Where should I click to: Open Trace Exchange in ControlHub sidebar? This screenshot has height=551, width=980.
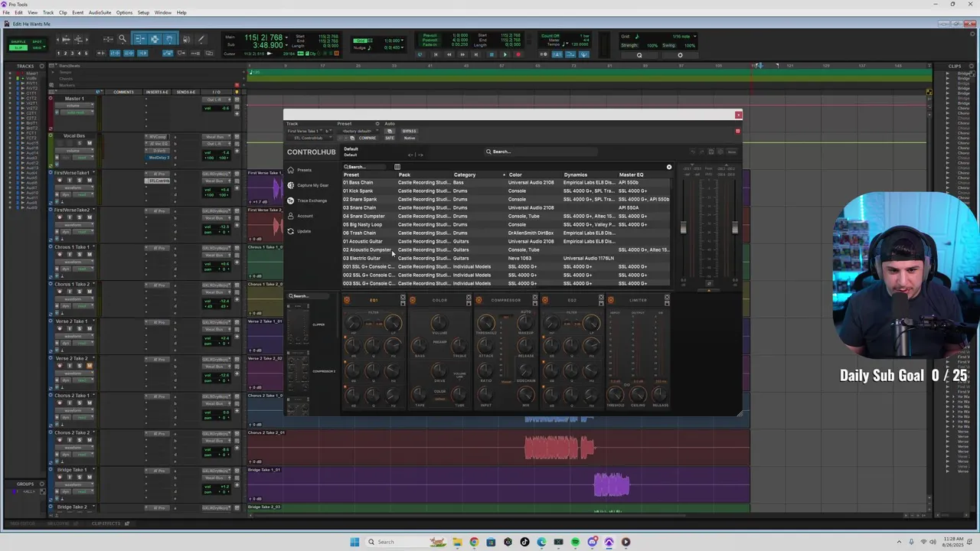point(307,201)
